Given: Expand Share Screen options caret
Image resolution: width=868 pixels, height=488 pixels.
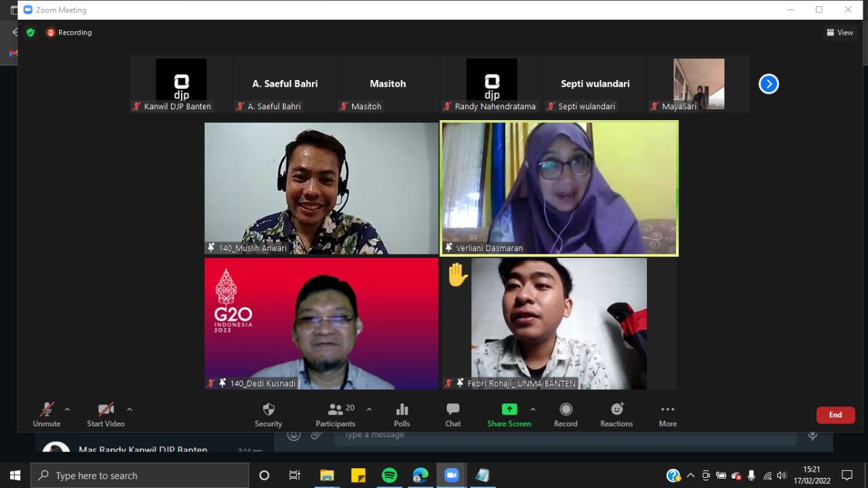Looking at the screenshot, I should click(x=533, y=409).
